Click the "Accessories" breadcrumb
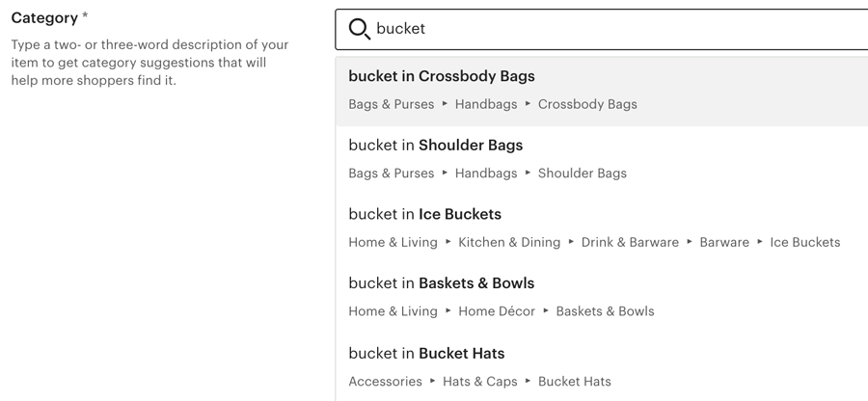 pyautogui.click(x=385, y=382)
